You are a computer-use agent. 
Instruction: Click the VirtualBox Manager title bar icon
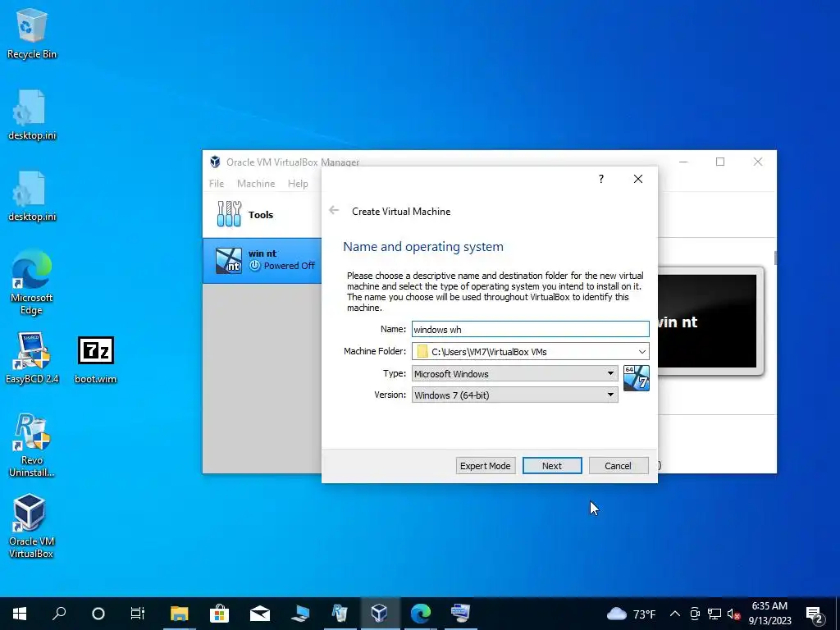click(215, 162)
